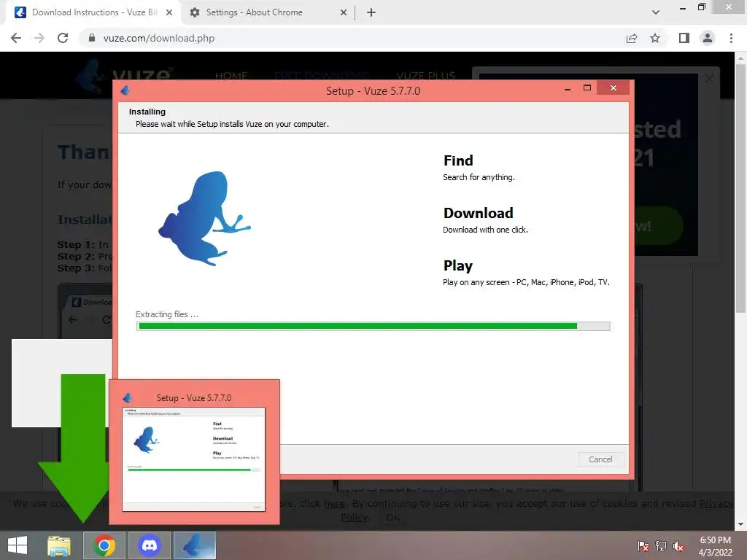The height and width of the screenshot is (560, 747).
Task: Switch to the Download Instructions - Vuze tab
Action: point(93,12)
